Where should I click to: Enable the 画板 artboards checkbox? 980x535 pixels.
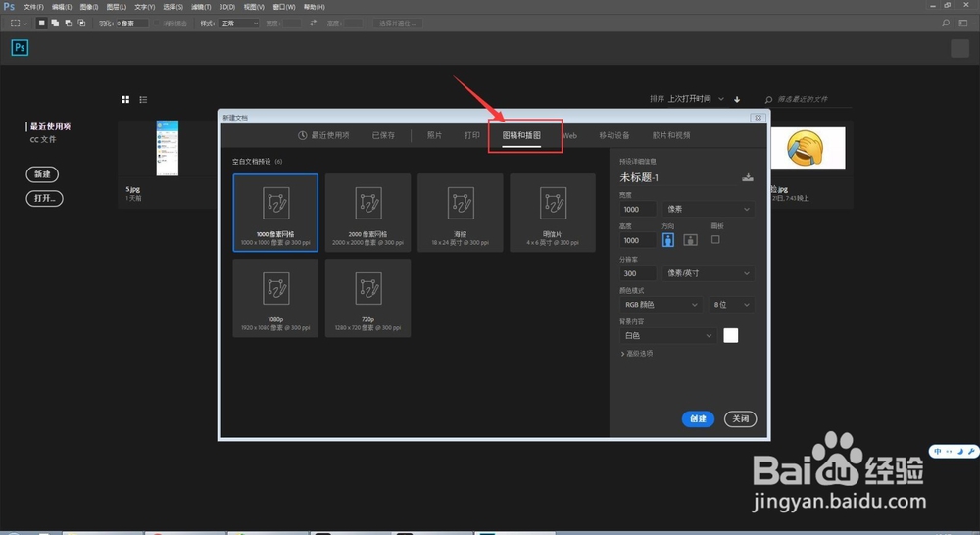click(715, 239)
